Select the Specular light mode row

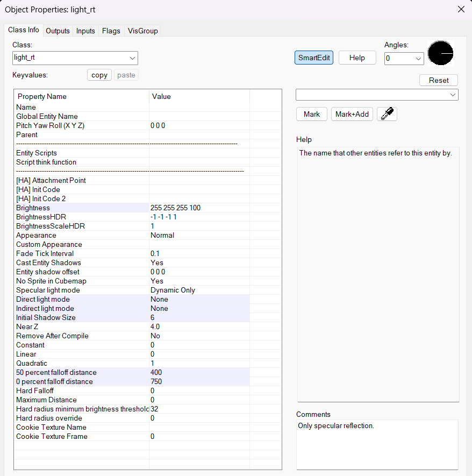point(81,290)
